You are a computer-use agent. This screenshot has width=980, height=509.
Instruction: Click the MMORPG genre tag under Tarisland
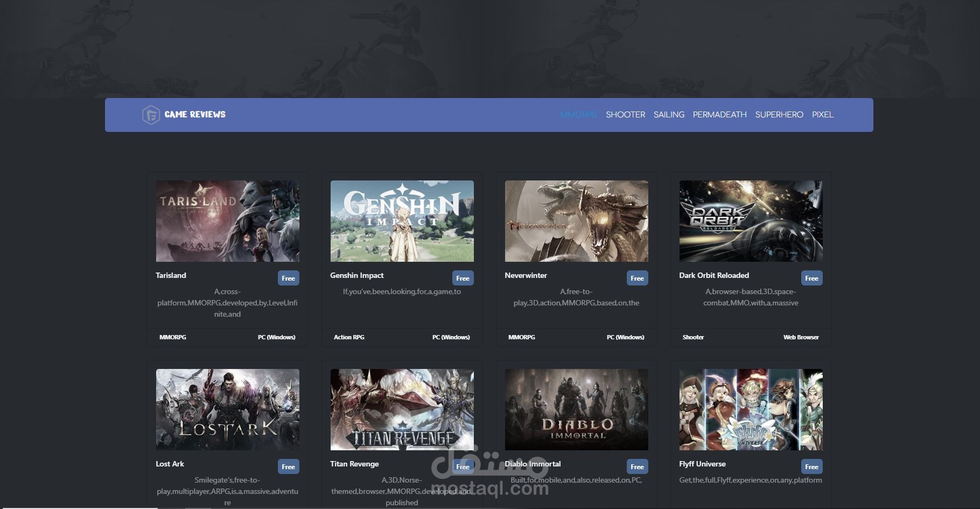[173, 337]
